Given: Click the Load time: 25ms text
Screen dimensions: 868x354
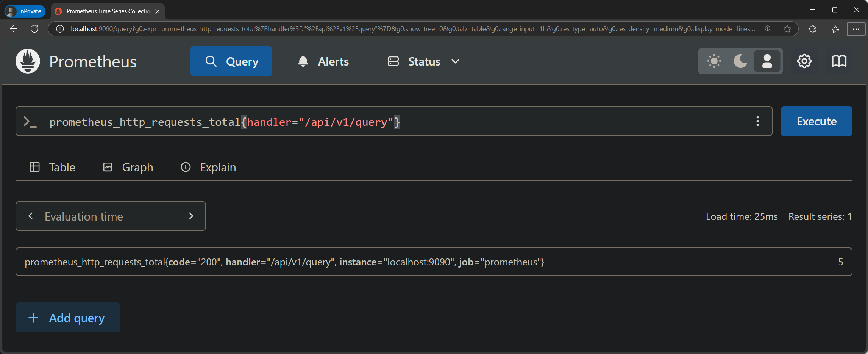Looking at the screenshot, I should point(742,216).
